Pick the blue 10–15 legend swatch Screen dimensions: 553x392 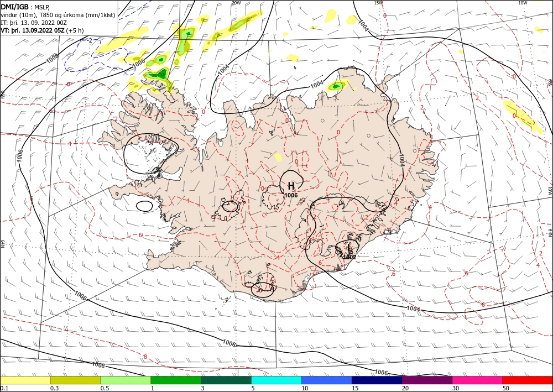327,380
